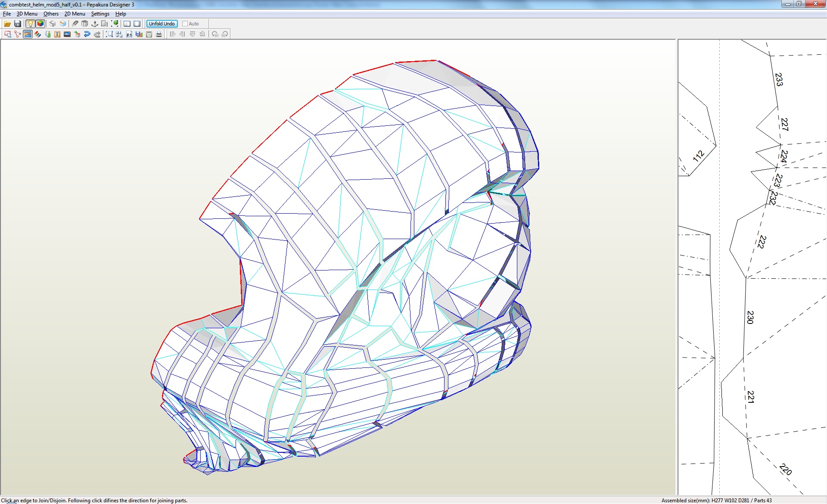This screenshot has width=827, height=504.
Task: Toggle the light bulb lighting button
Action: [30, 24]
